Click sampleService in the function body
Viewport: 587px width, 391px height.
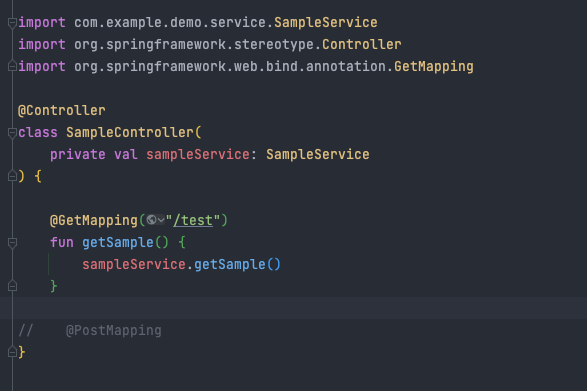[x=134, y=264]
